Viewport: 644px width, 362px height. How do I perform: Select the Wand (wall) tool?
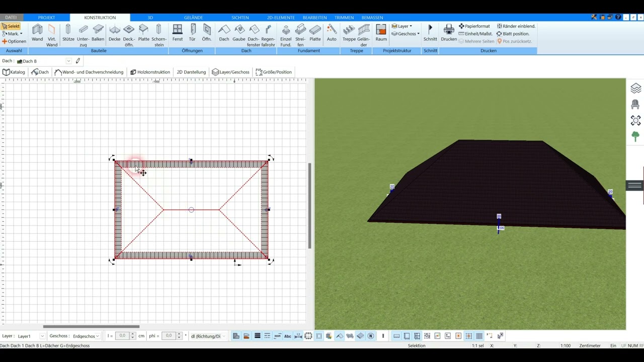(x=37, y=33)
